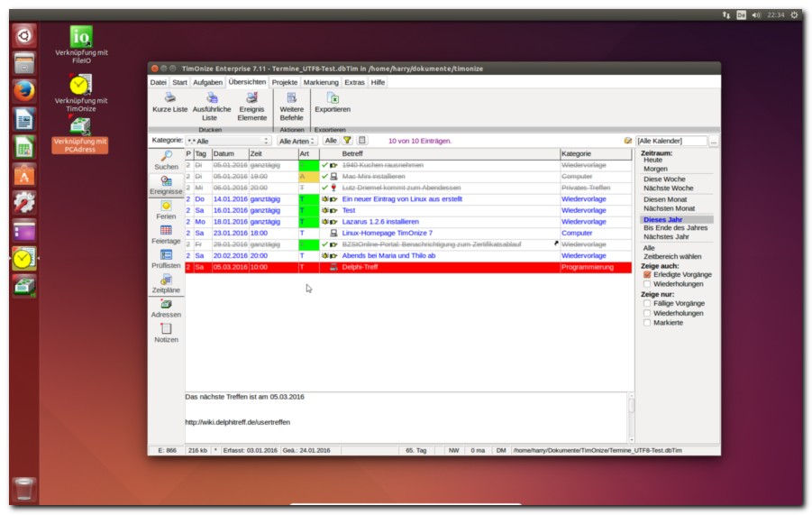Open Prüflisten in the sidebar

click(166, 259)
